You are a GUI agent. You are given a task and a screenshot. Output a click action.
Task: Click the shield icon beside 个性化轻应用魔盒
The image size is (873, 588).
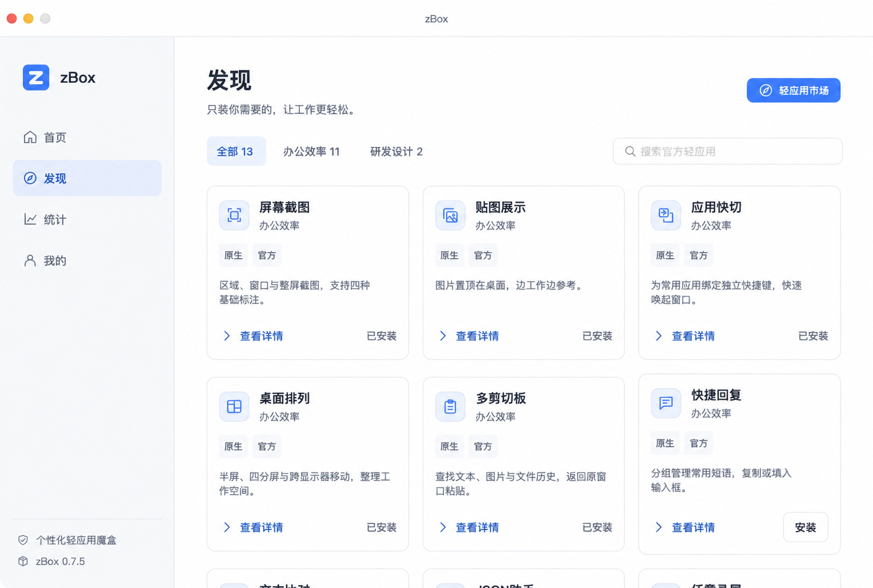click(x=23, y=540)
